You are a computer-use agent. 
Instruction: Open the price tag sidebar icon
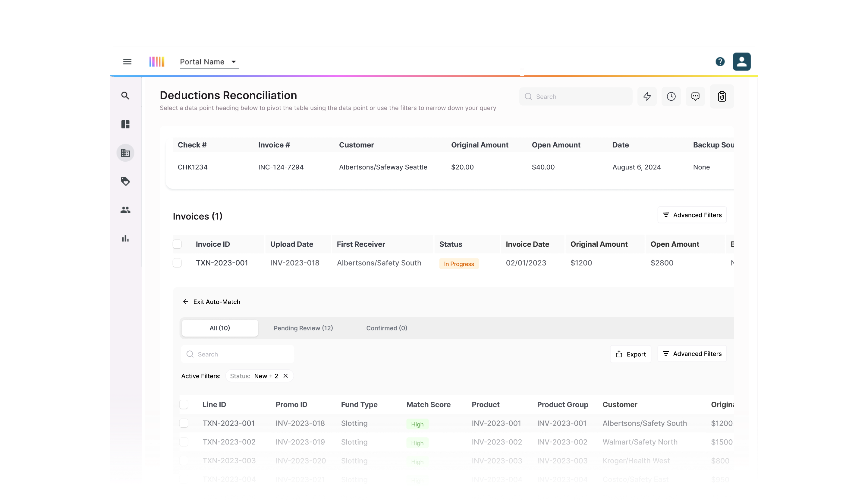pos(125,181)
